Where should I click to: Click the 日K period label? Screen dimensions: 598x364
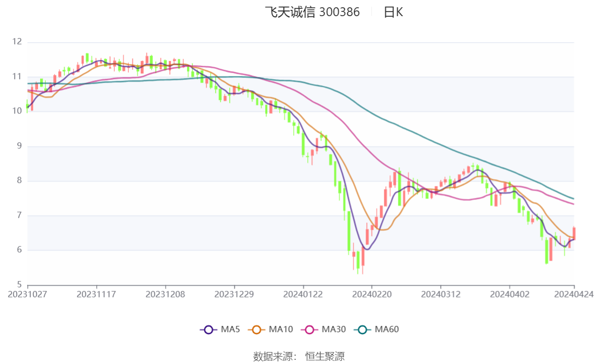click(393, 12)
